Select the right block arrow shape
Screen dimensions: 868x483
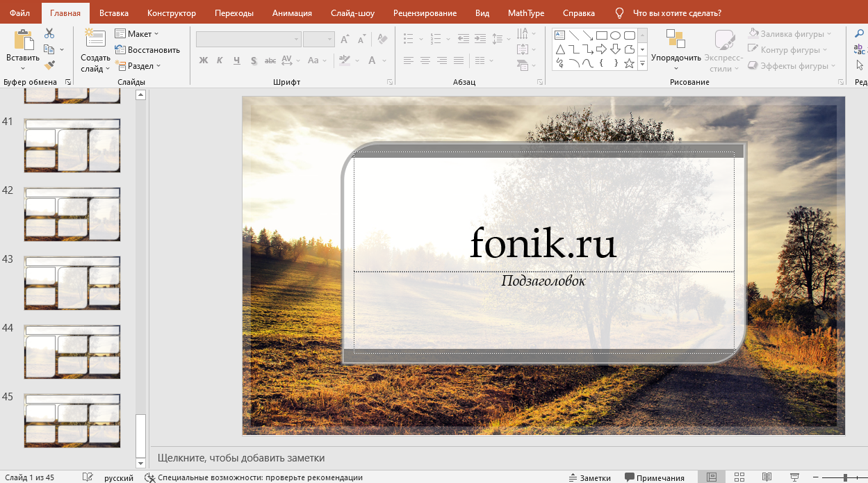coord(602,49)
